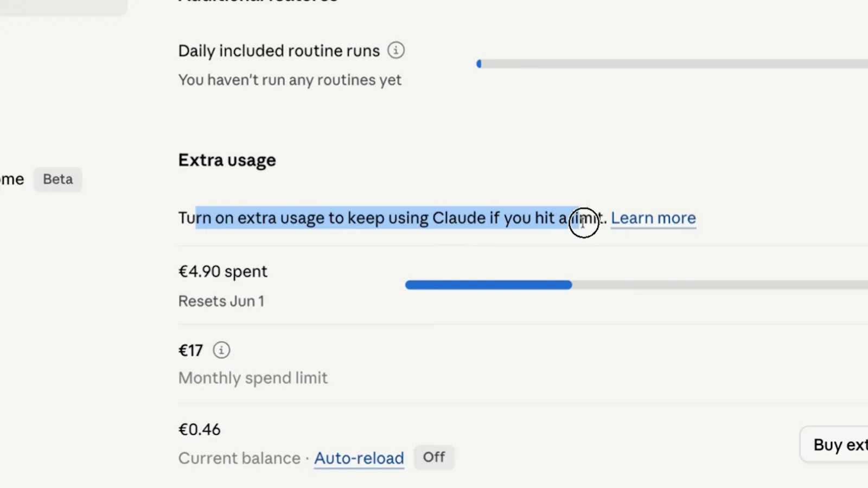The image size is (868, 488).
Task: Click the highlighted 'Turn on extra usage' sentence
Action: [392, 218]
